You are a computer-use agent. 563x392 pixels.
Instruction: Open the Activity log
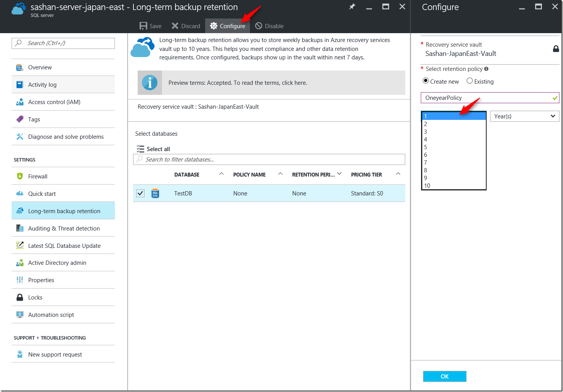pyautogui.click(x=42, y=84)
